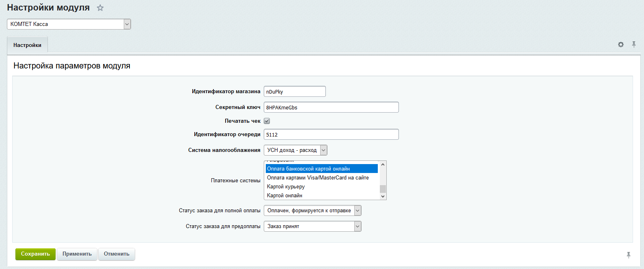644x269 pixels.
Task: Click the 'Идентификатор магазина' input field
Action: (294, 92)
